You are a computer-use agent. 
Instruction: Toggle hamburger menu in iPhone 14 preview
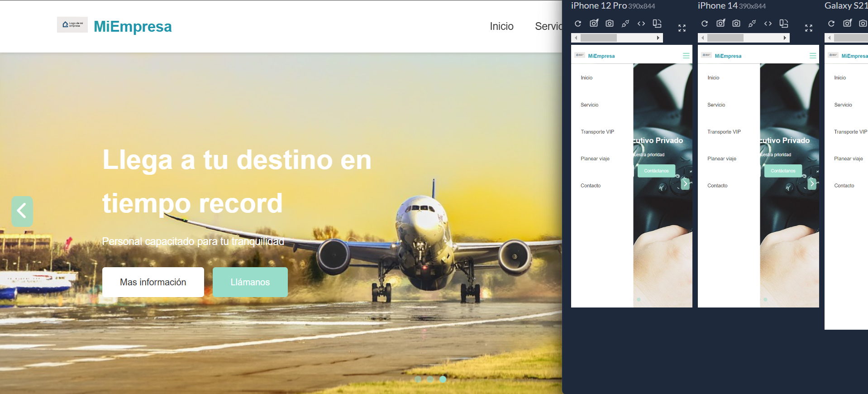813,56
